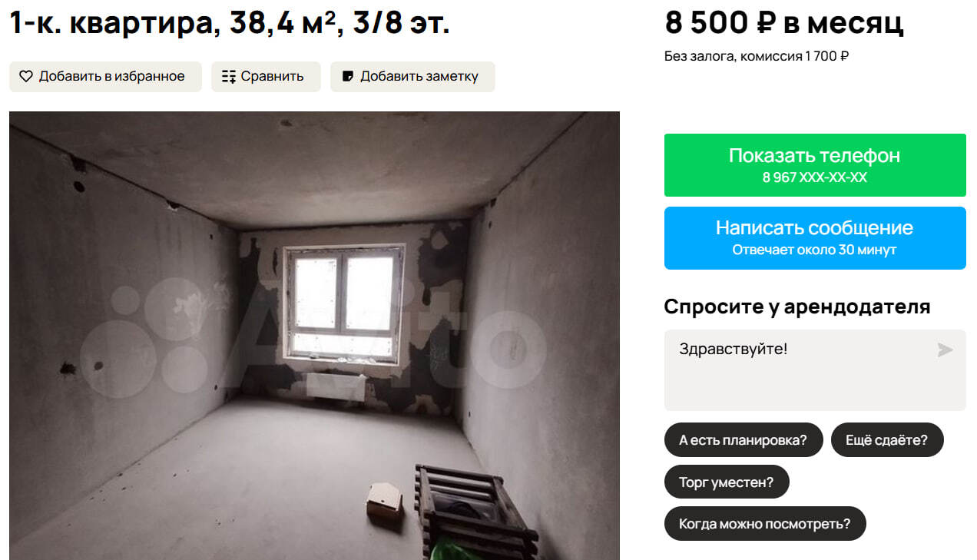Click the compare list icon

(229, 76)
